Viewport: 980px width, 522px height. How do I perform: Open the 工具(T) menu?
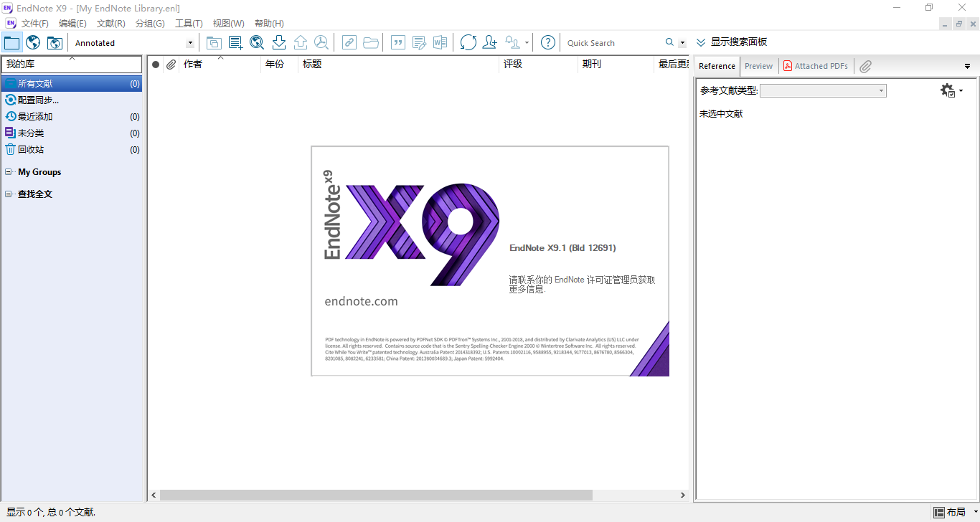(189, 23)
